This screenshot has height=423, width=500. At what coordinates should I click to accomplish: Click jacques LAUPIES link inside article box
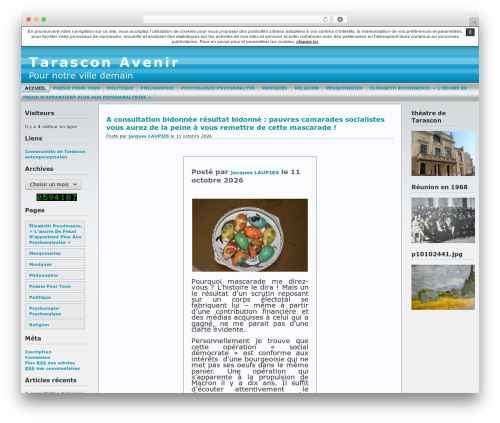click(x=255, y=172)
